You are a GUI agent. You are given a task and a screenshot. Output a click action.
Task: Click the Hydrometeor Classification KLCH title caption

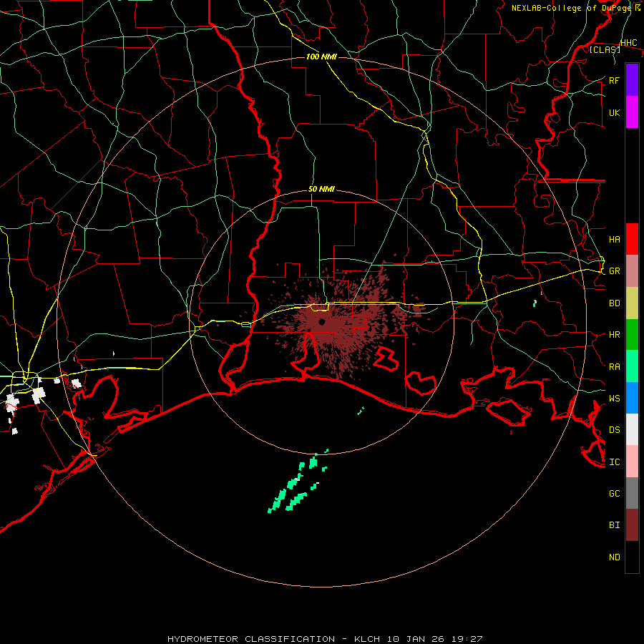[325, 639]
